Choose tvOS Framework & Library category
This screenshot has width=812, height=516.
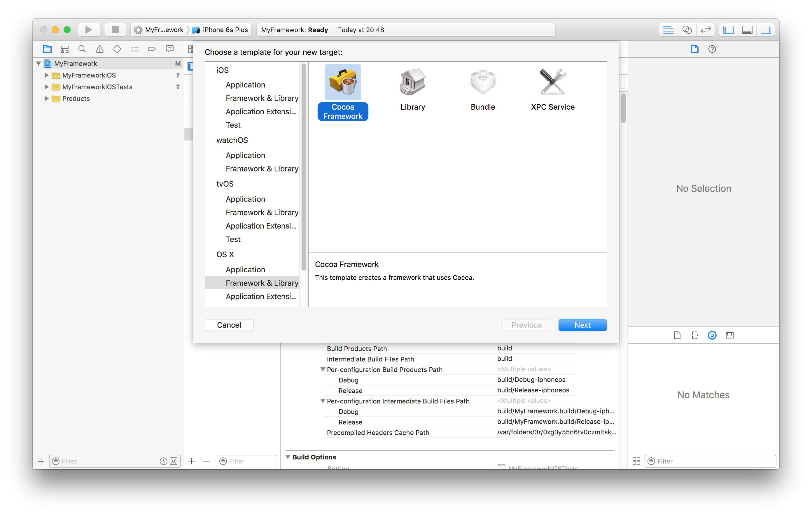(x=262, y=213)
